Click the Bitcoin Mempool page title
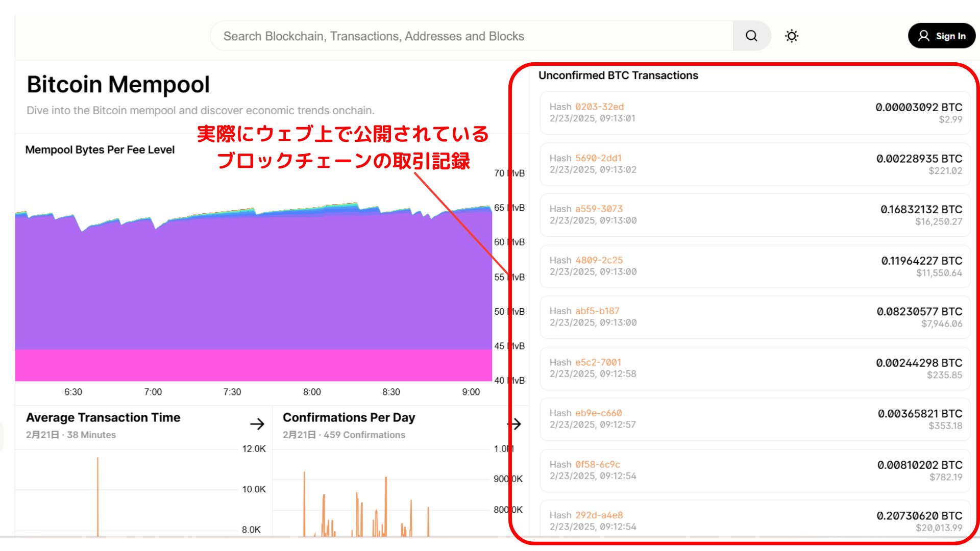Image resolution: width=980 pixels, height=551 pixels. coord(118,84)
